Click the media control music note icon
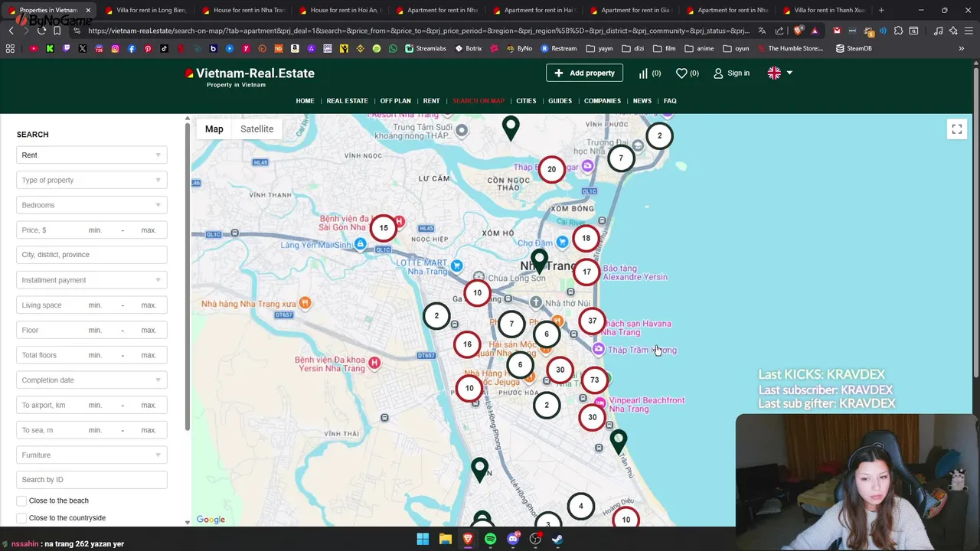This screenshot has width=980, height=551. [939, 31]
